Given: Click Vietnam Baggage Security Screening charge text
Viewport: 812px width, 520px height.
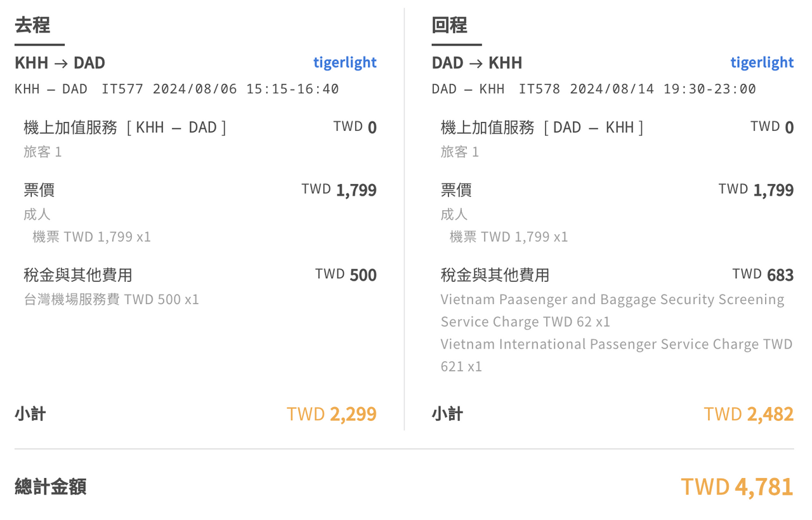Looking at the screenshot, I should click(612, 310).
